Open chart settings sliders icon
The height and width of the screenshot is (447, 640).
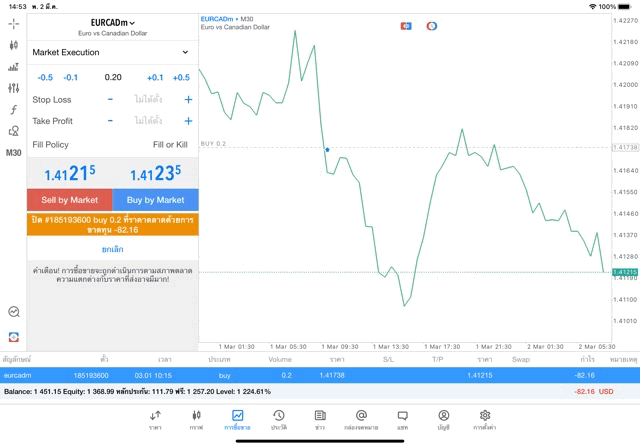pyautogui.click(x=13, y=88)
